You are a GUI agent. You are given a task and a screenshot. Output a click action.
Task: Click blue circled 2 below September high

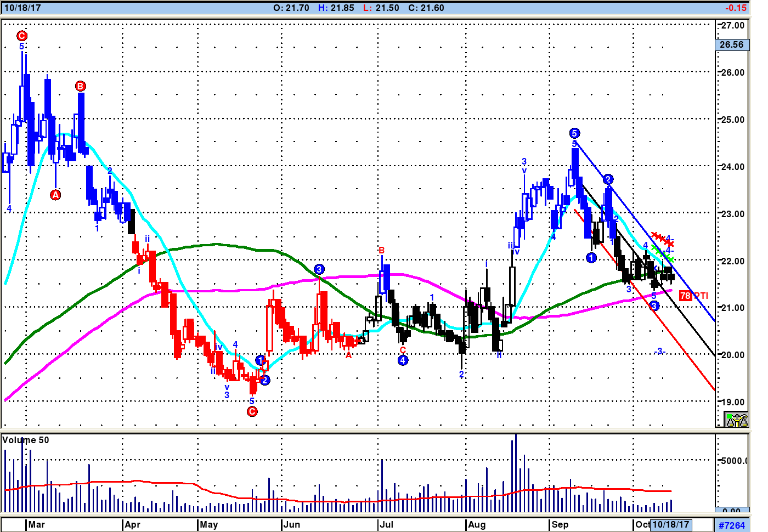608,179
